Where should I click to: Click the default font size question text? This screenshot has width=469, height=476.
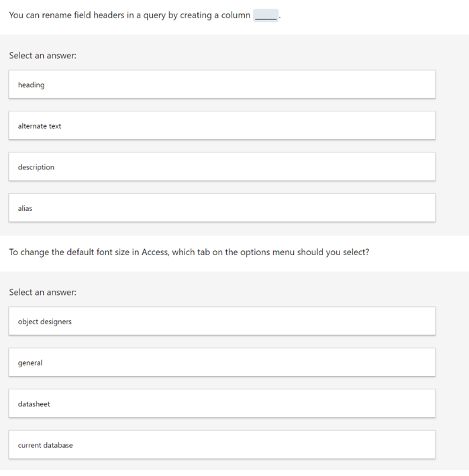(x=189, y=252)
